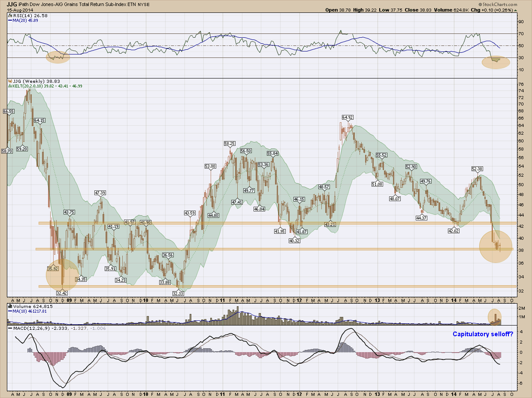The width and height of the screenshot is (532, 398).
Task: Click the 36.56 price label
Action: (168, 255)
